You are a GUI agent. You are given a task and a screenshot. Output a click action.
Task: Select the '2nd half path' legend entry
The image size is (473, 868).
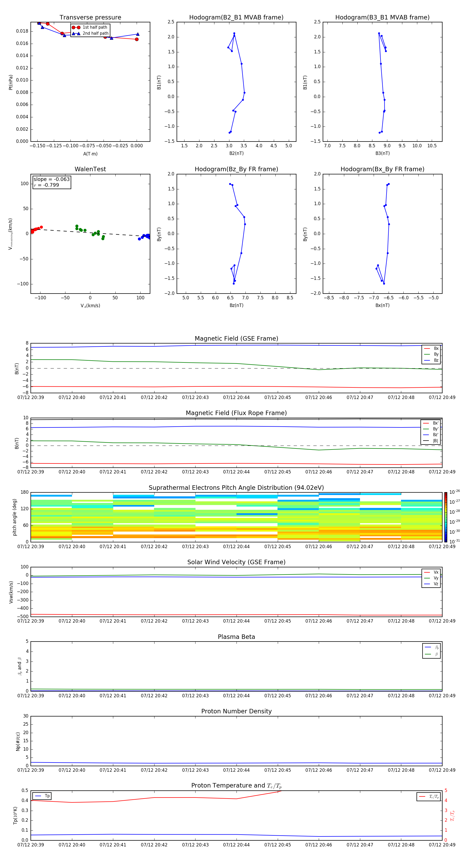tap(90, 33)
